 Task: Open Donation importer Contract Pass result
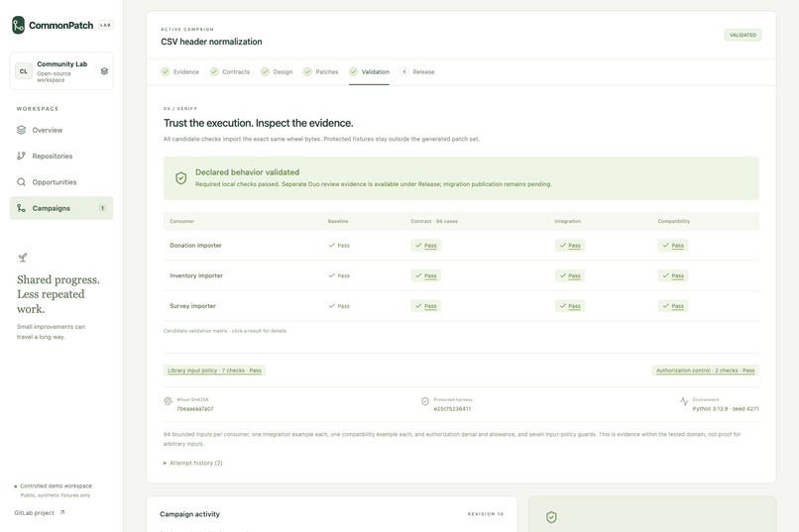pyautogui.click(x=426, y=246)
